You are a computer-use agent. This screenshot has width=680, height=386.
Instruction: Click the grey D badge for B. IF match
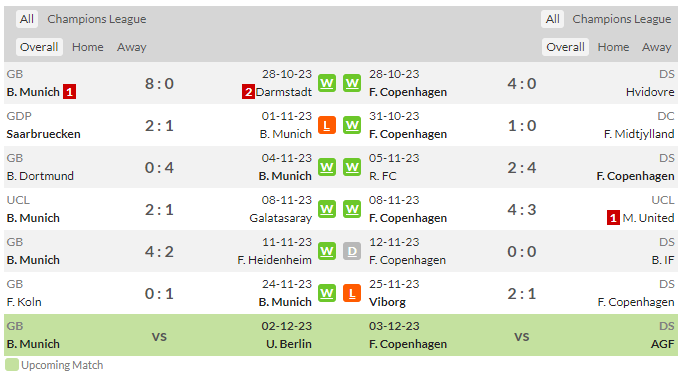(352, 251)
